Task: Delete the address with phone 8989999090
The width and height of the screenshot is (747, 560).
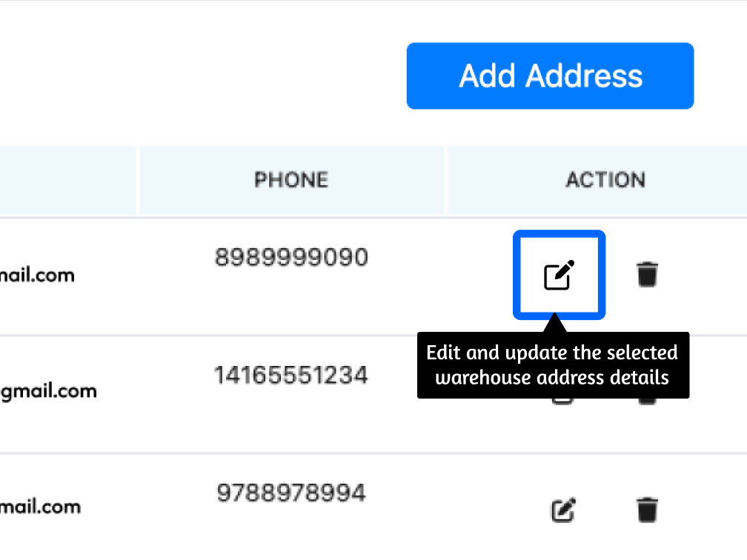Action: coord(647,275)
